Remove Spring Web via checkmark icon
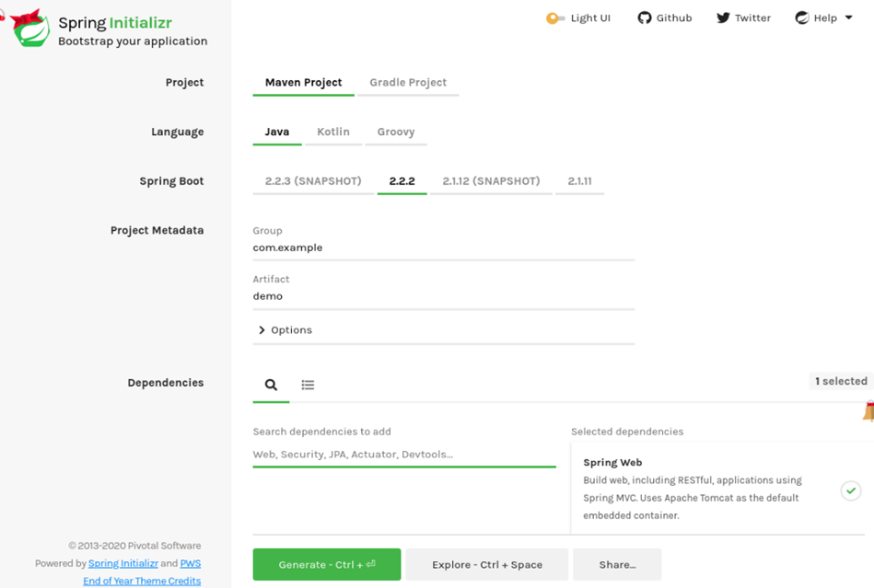Screen dimensions: 874x588 point(851,490)
